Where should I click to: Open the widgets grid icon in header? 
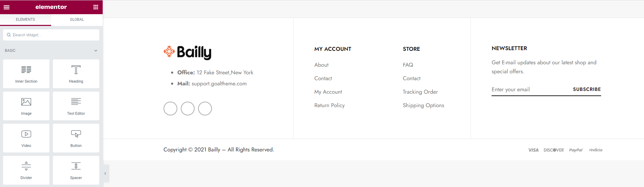(96, 7)
